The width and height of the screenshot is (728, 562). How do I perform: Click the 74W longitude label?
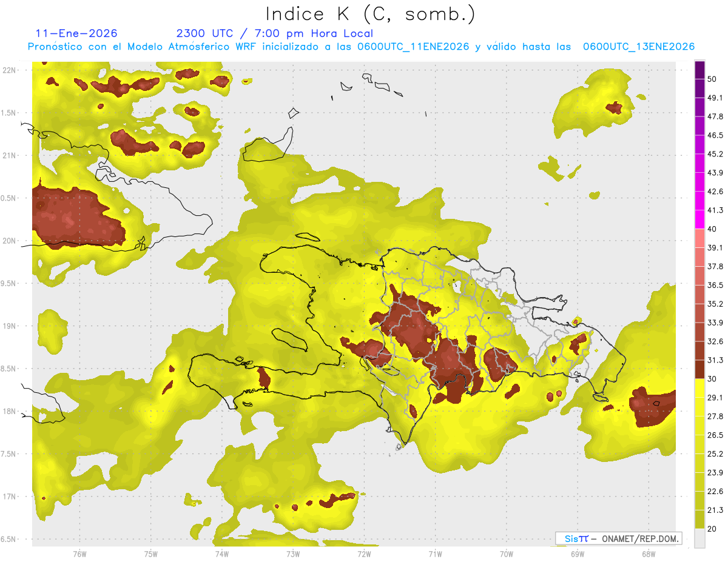221,554
